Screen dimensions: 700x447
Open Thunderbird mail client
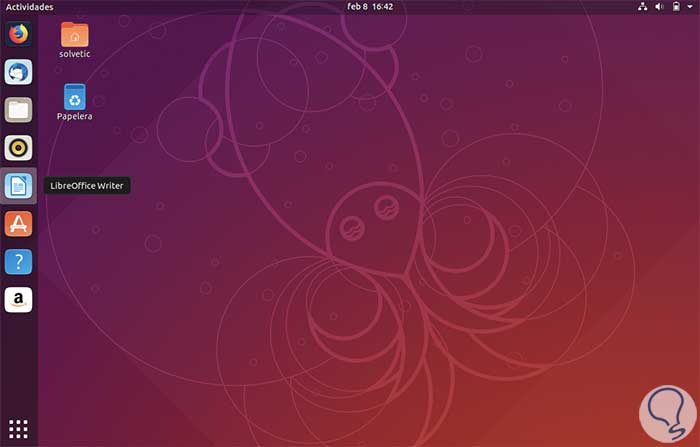[18, 72]
